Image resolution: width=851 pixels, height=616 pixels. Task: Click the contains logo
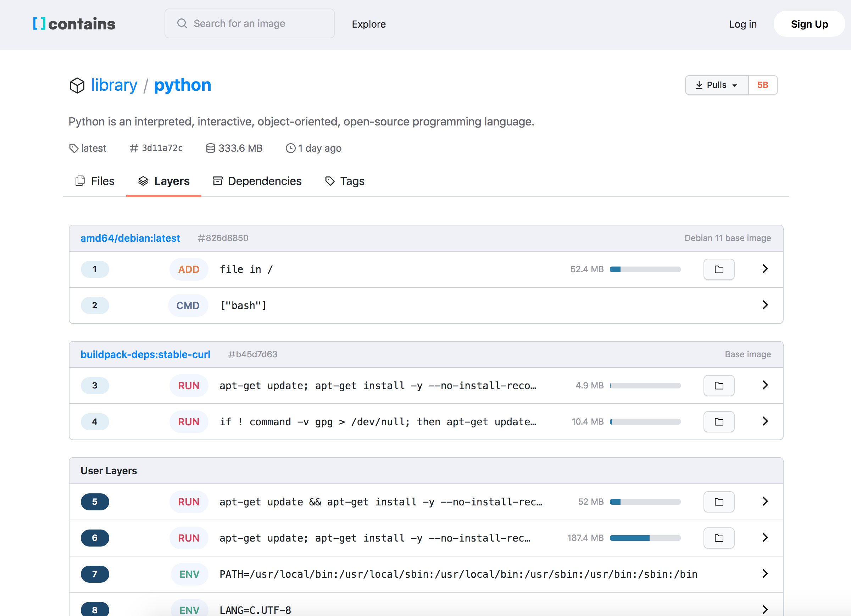point(74,24)
